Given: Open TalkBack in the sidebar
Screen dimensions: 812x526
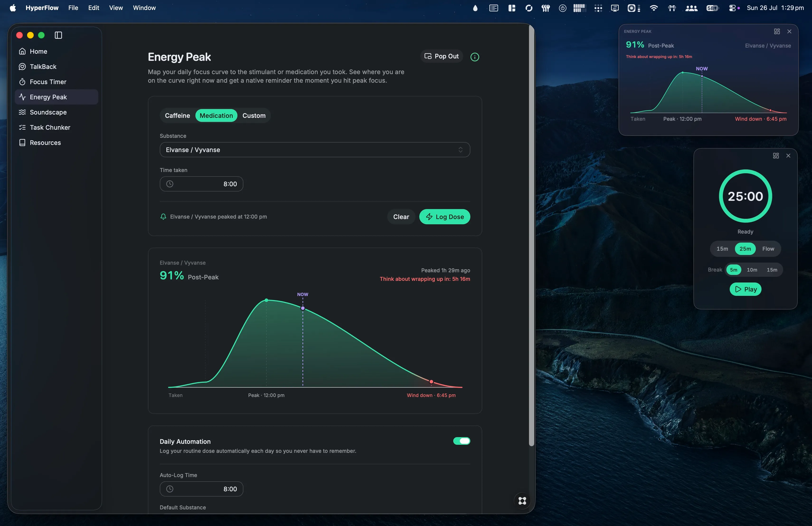Looking at the screenshot, I should click(x=57, y=67).
